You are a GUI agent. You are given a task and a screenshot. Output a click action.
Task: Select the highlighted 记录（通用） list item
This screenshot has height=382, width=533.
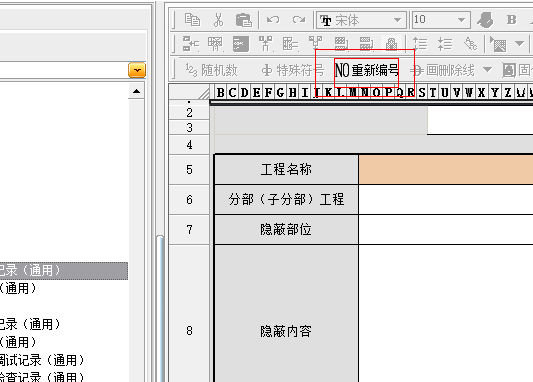(64, 271)
